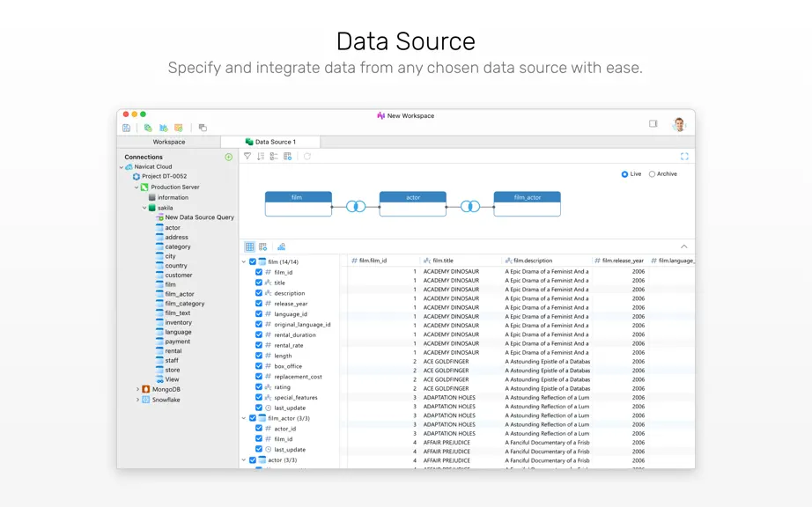This screenshot has height=507, width=812.
Task: Click the join icon between film and actor
Action: tap(356, 207)
